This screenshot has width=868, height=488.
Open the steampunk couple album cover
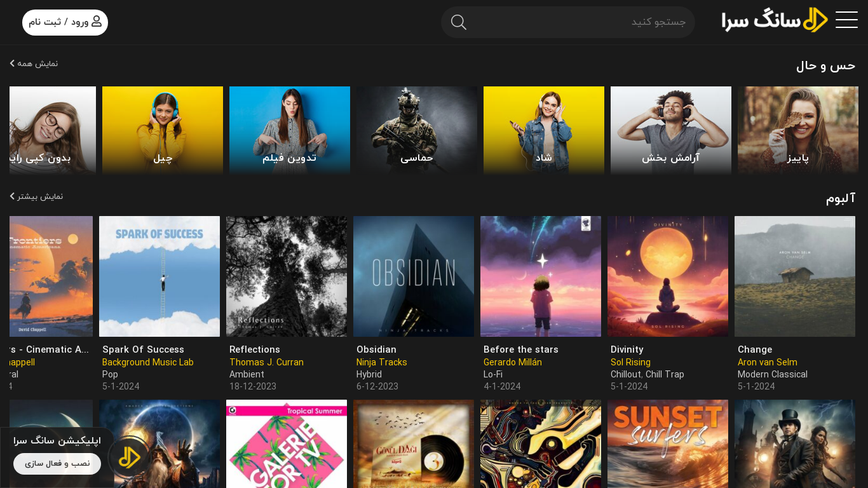pos(795,444)
